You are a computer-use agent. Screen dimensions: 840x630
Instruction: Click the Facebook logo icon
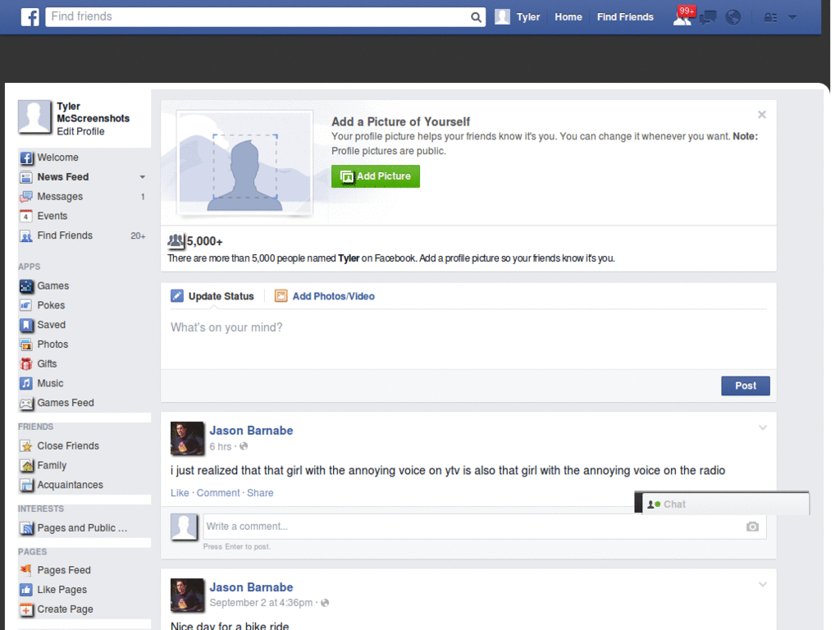click(30, 17)
